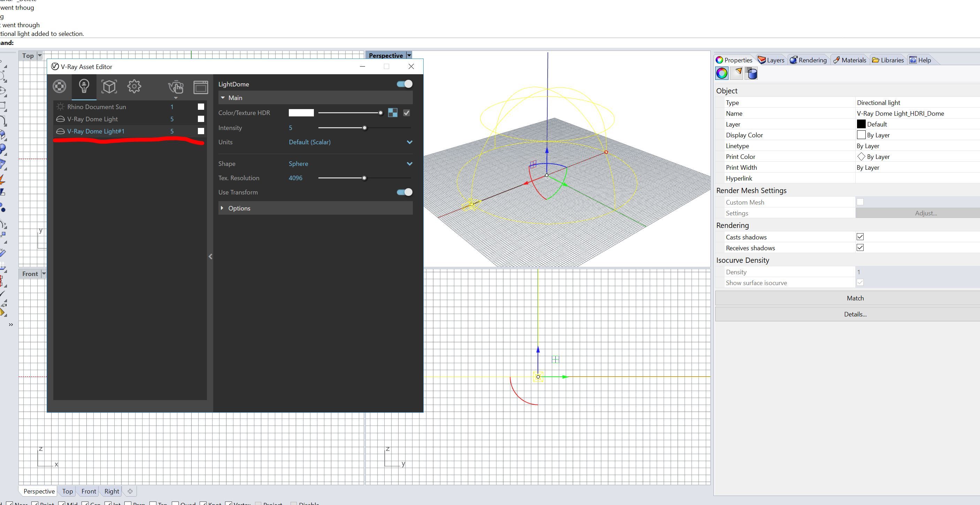
Task: Click the Intensity slider handle
Action: point(364,128)
